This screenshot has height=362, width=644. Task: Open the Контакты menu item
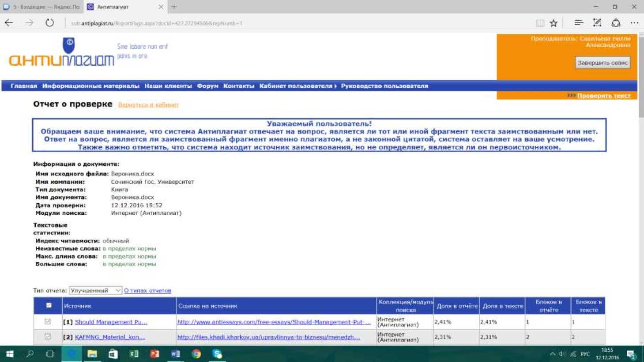[x=239, y=86]
